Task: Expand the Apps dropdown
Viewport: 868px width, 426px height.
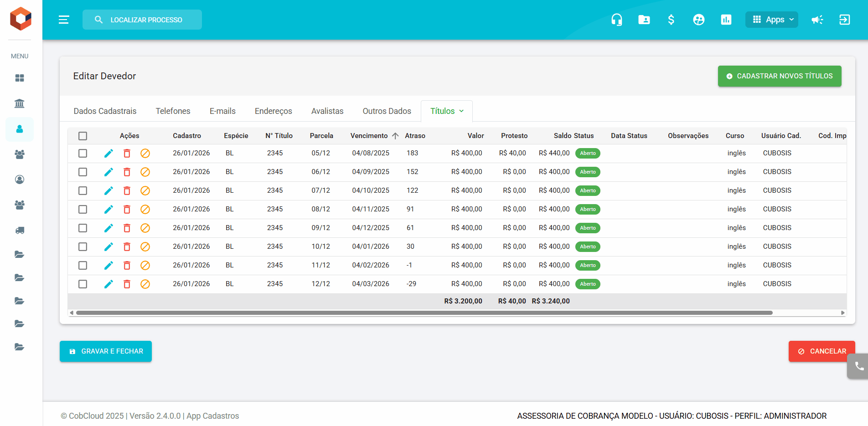Action: coord(771,20)
